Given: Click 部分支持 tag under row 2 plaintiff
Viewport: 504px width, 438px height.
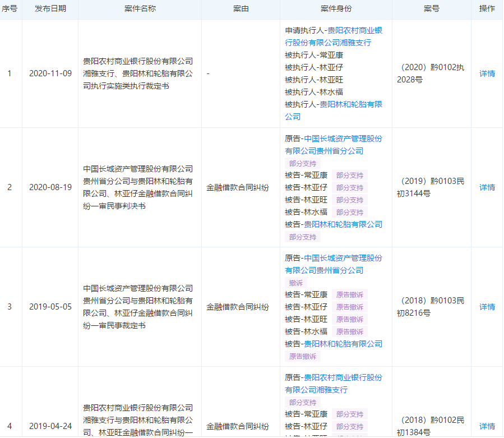Looking at the screenshot, I should [303, 163].
